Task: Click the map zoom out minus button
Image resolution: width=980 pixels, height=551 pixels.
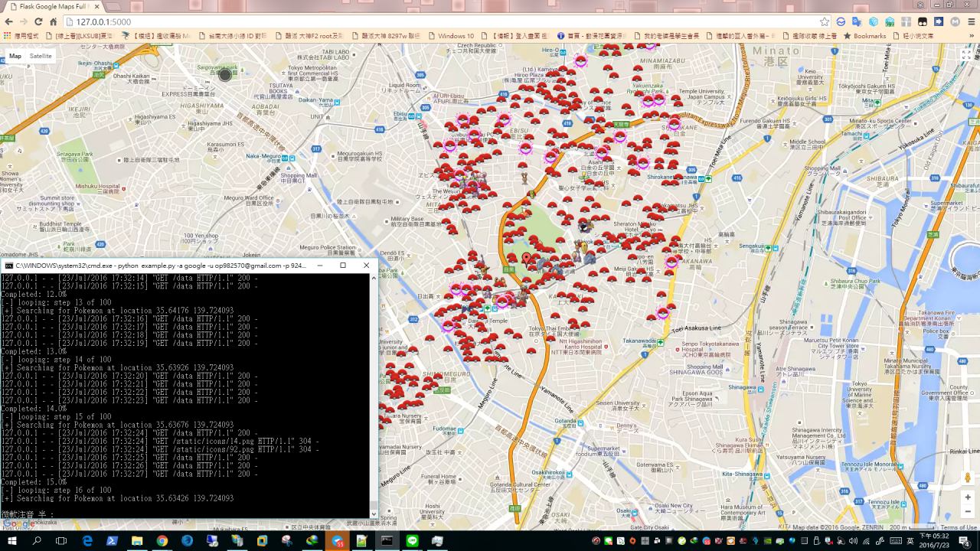Action: pos(968,511)
